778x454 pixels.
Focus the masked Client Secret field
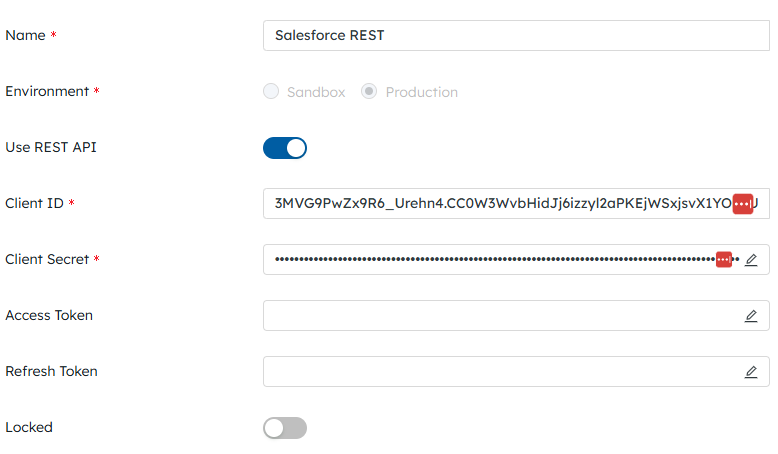click(x=516, y=259)
